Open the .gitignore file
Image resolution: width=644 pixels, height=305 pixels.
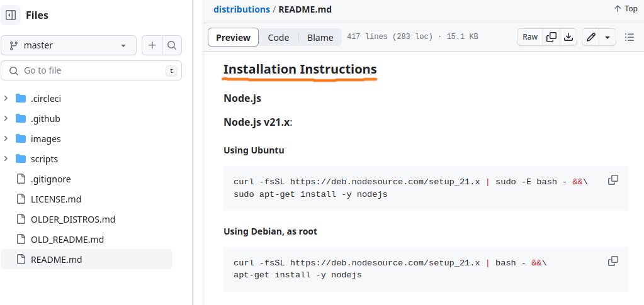point(50,179)
